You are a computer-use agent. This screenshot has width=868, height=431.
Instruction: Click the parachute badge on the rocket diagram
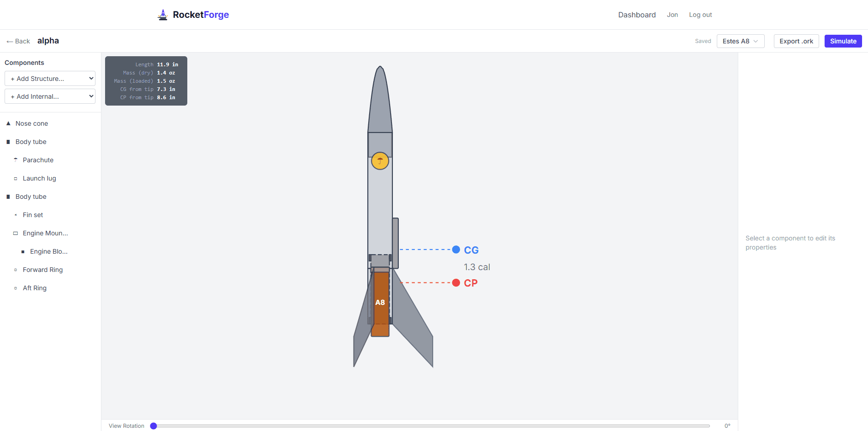pos(380,160)
